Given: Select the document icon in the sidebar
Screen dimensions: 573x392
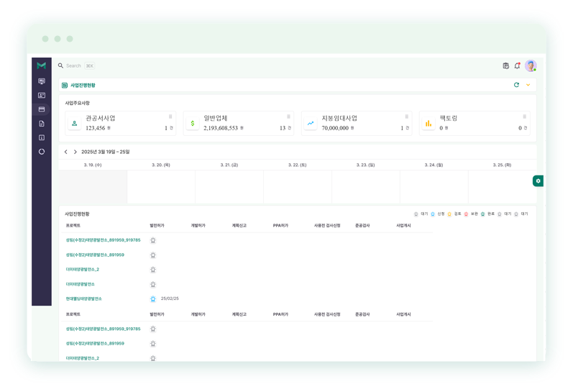Looking at the screenshot, I should tap(42, 123).
